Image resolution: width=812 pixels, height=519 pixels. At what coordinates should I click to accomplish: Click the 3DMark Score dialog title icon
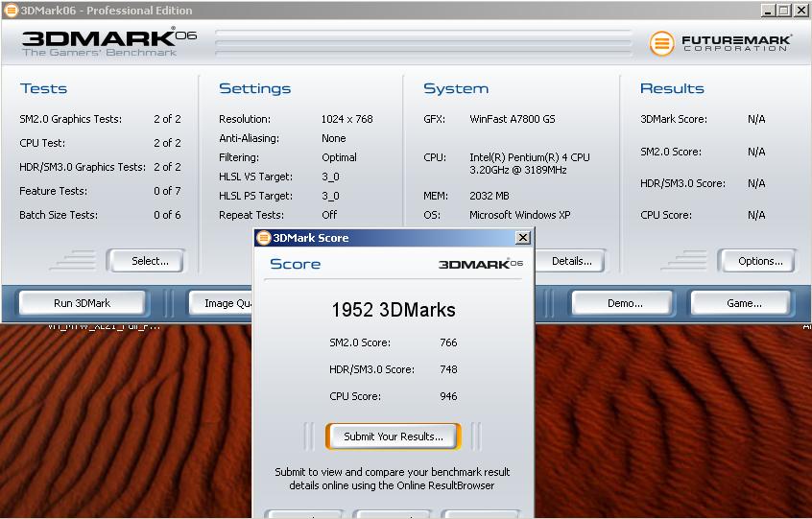[264, 238]
